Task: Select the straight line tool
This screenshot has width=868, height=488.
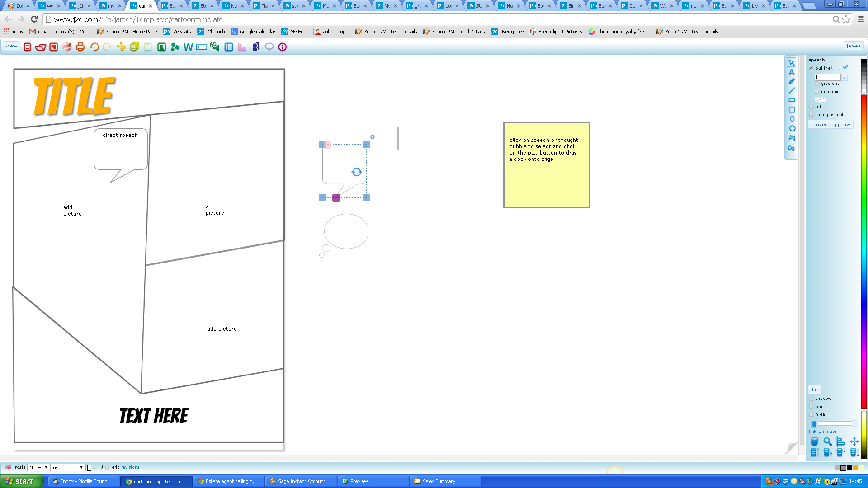Action: coord(792,91)
